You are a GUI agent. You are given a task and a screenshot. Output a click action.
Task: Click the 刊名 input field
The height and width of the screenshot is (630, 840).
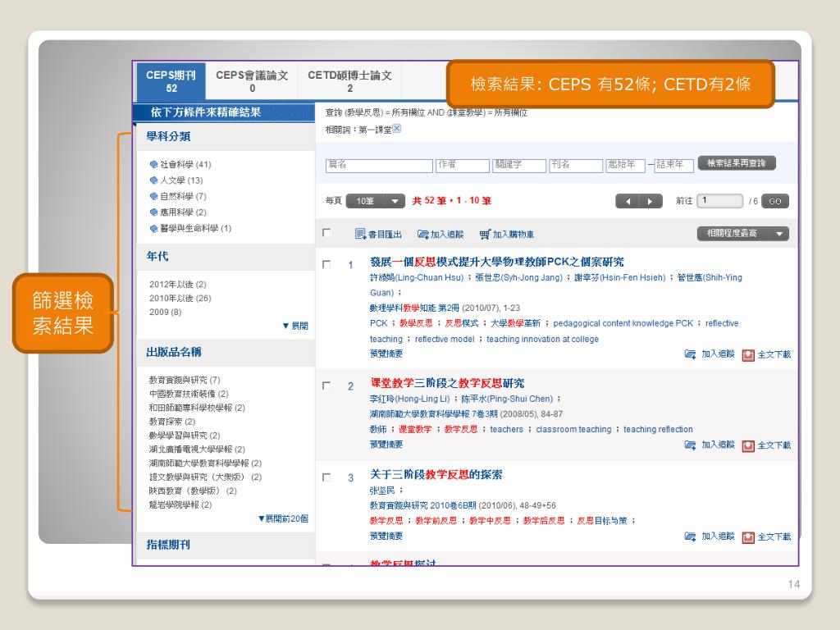click(x=576, y=165)
